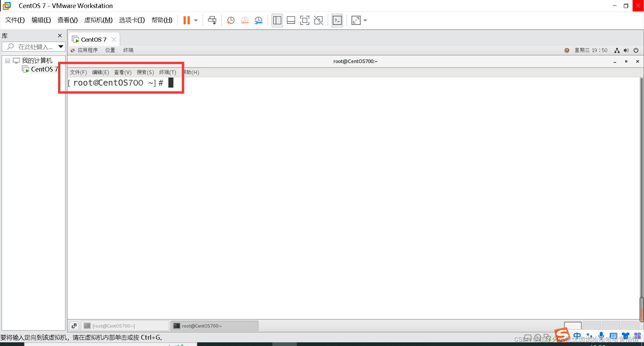Click the GNOME power icon
This screenshot has height=346, width=644.
coord(636,50)
